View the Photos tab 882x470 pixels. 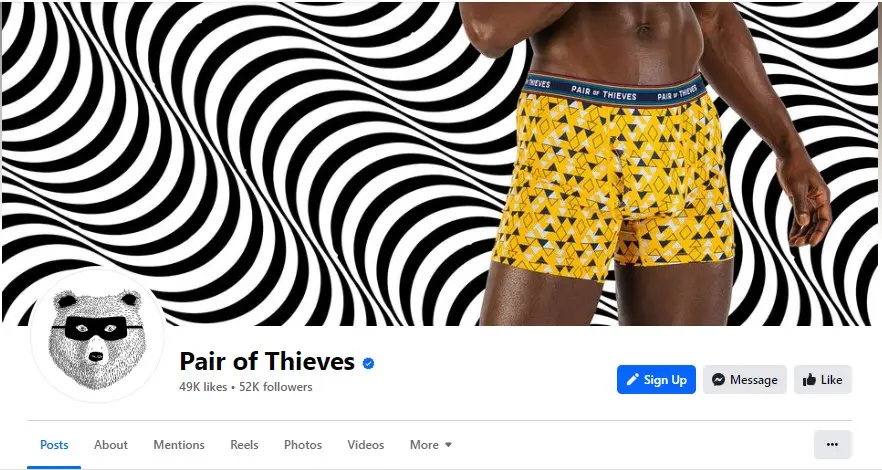303,445
